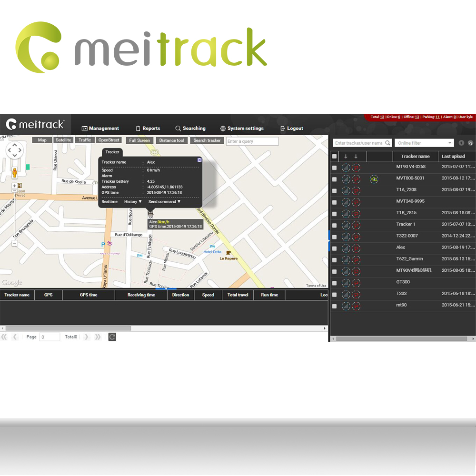Select the checkbox next to the Alex tracker

tap(335, 247)
